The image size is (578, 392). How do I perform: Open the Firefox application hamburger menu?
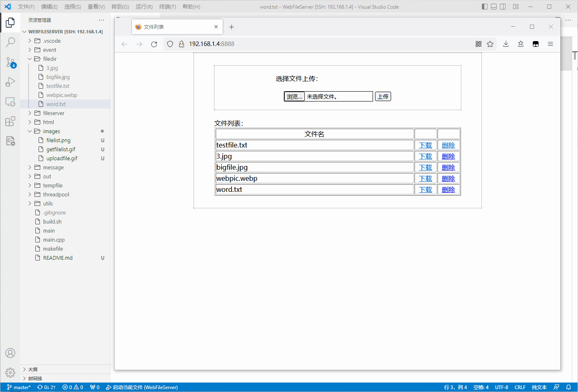[x=550, y=44]
